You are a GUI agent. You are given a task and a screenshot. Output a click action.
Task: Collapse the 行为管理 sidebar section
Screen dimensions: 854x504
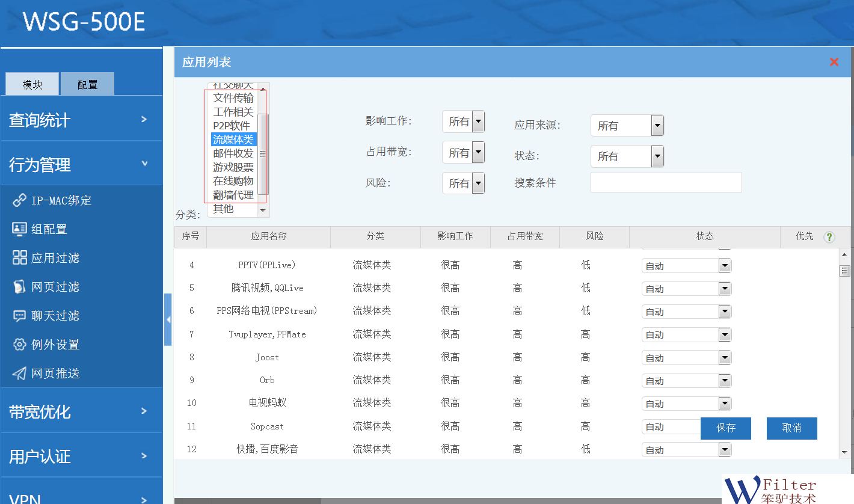point(81,164)
